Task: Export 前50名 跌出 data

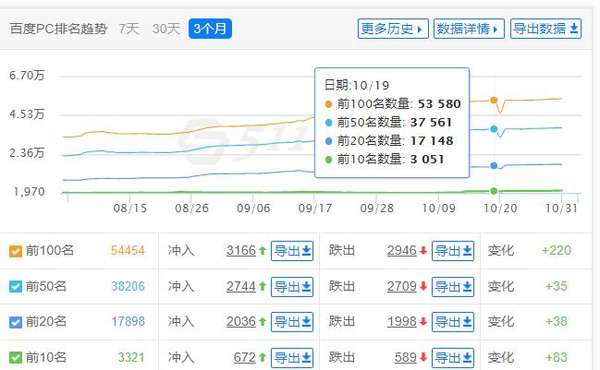Action: coord(453,287)
